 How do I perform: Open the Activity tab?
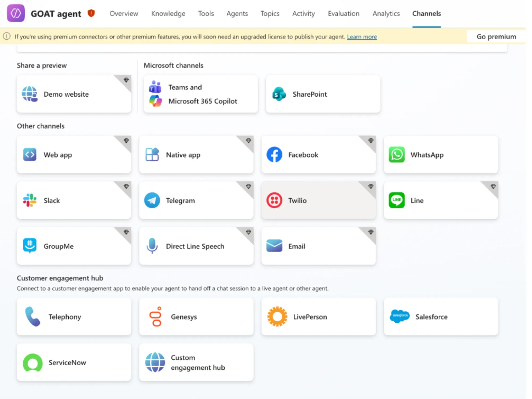pos(304,13)
